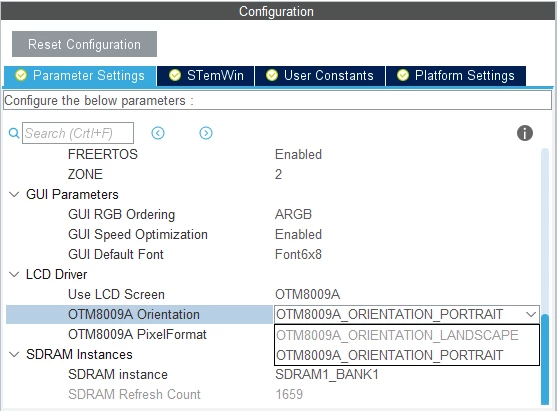Click the SDRAM1_BANK1 value
This screenshot has width=558, height=412.
[x=327, y=375]
